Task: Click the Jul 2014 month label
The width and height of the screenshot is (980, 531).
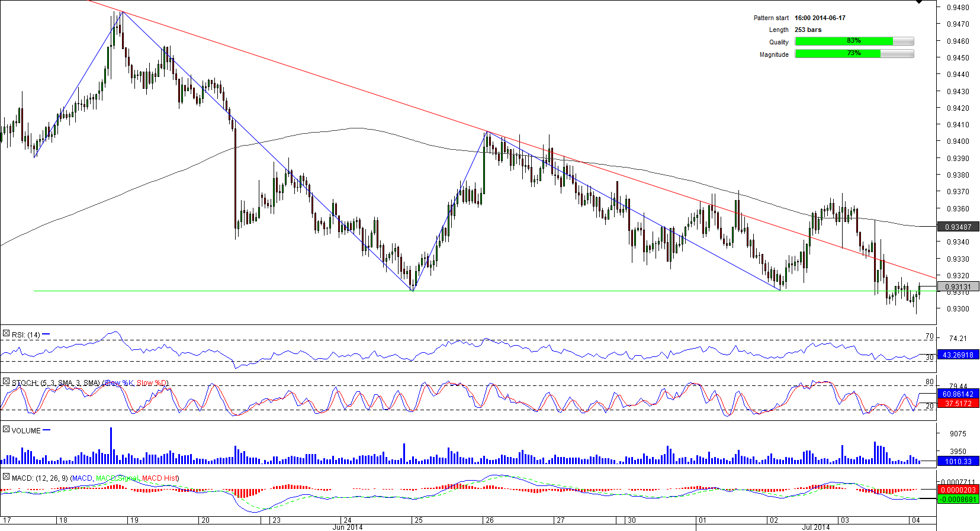Action: point(815,527)
